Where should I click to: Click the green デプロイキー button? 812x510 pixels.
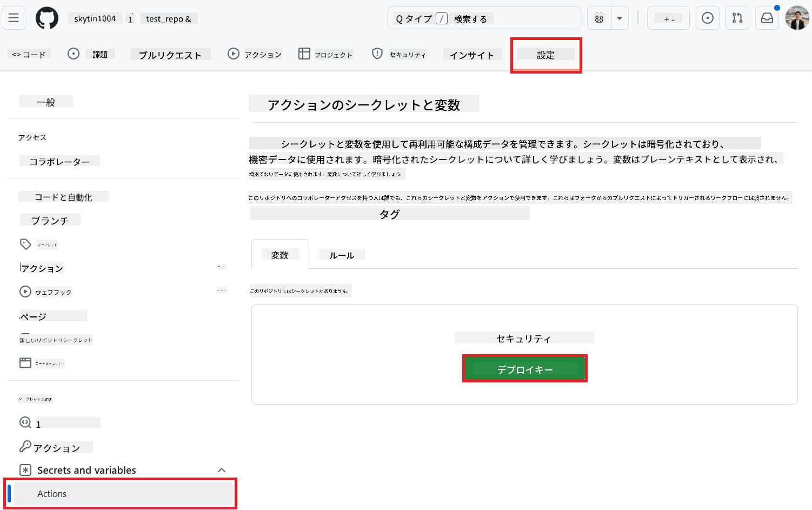pyautogui.click(x=525, y=369)
